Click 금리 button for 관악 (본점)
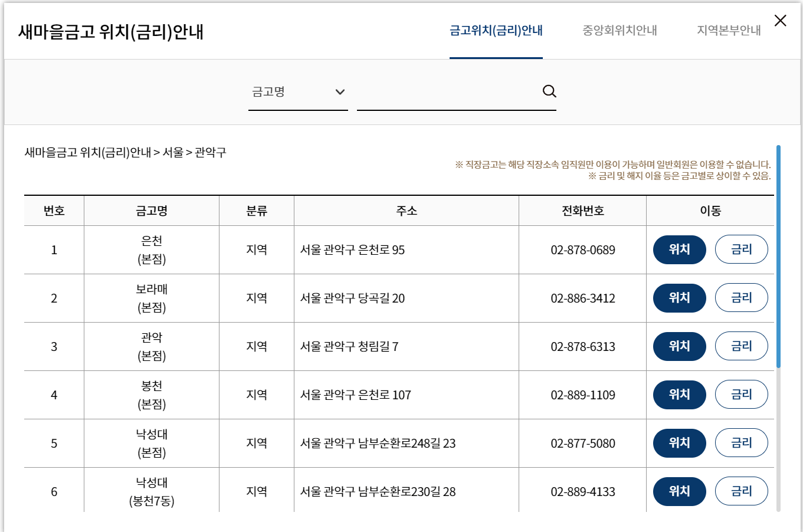The height and width of the screenshot is (532, 803). click(x=742, y=346)
